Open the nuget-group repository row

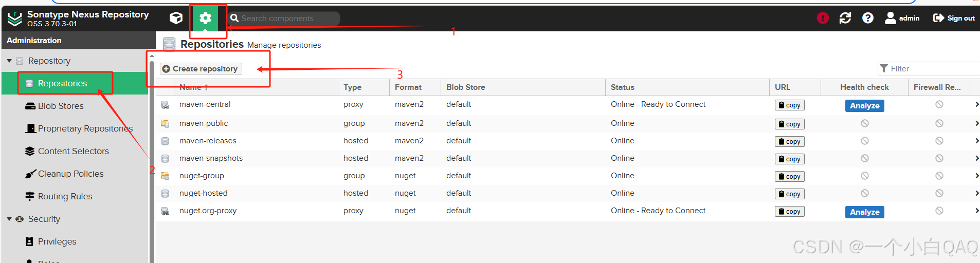[568, 176]
